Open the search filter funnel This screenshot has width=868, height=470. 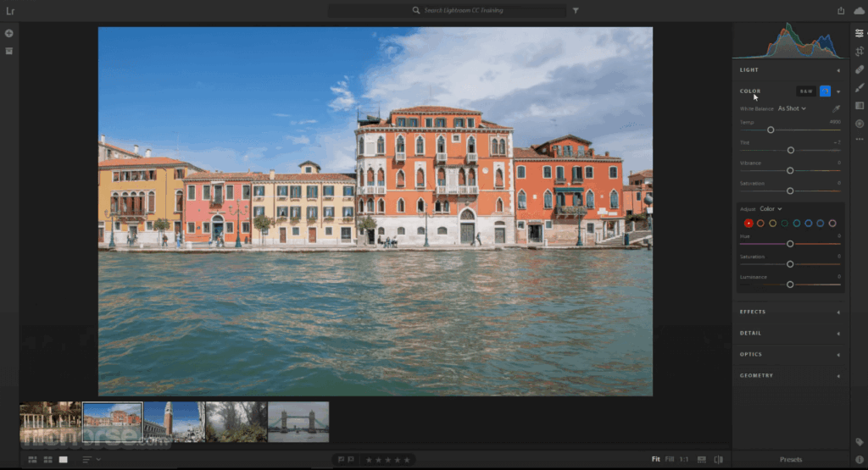click(x=576, y=10)
